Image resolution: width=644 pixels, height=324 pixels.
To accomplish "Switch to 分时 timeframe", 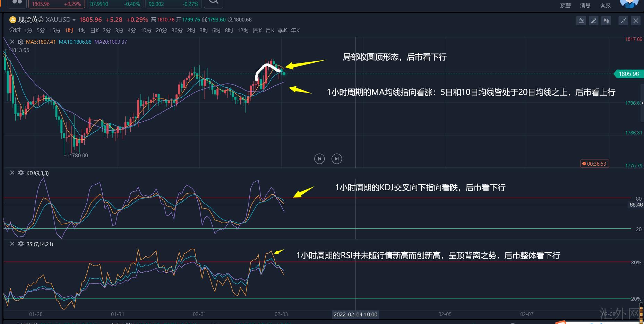I will 15,30.
